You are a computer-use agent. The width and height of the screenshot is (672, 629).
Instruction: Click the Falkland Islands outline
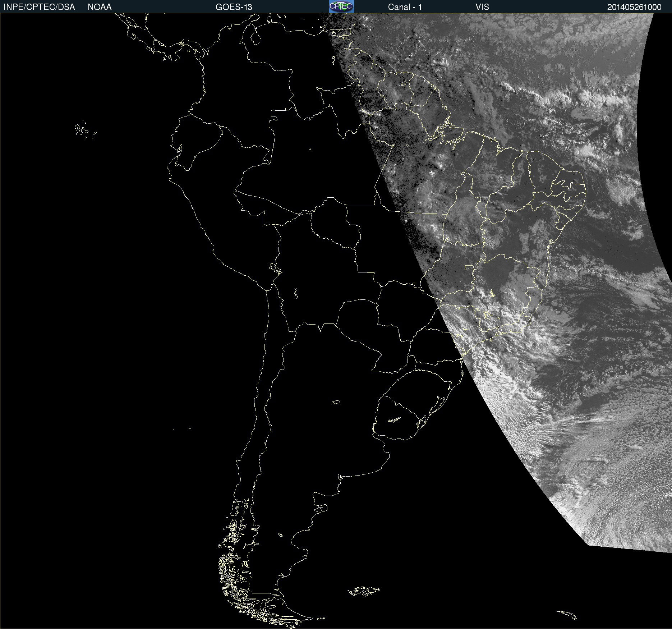click(x=363, y=591)
